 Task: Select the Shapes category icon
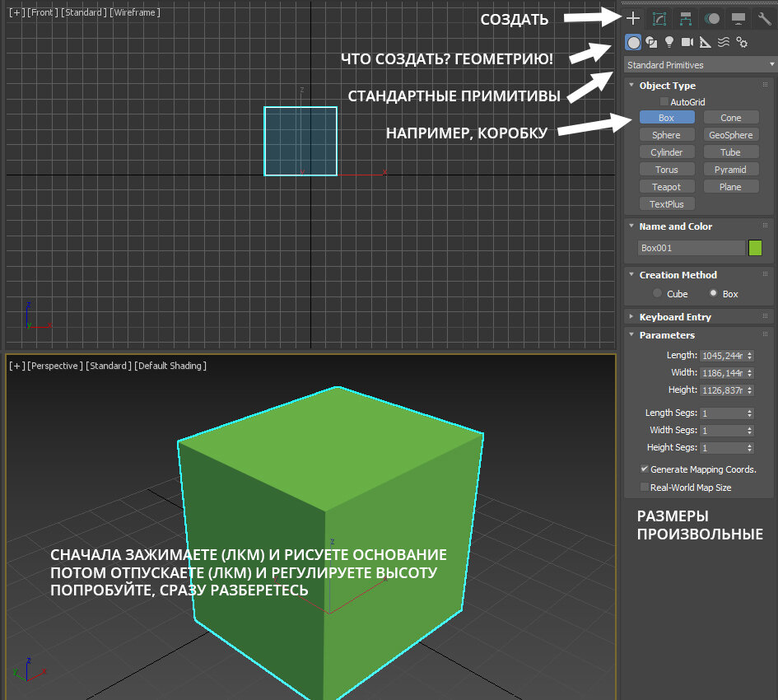(x=651, y=42)
